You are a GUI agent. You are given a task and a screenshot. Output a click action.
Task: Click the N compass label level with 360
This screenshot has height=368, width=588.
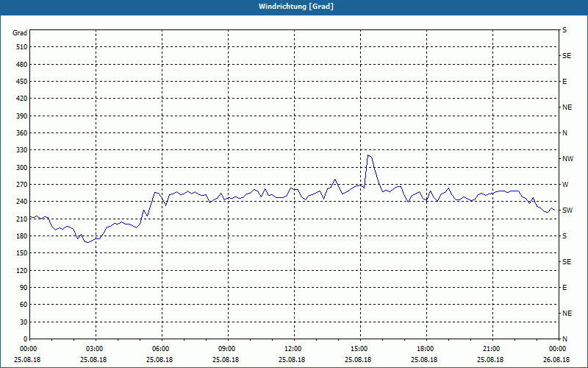[564, 133]
